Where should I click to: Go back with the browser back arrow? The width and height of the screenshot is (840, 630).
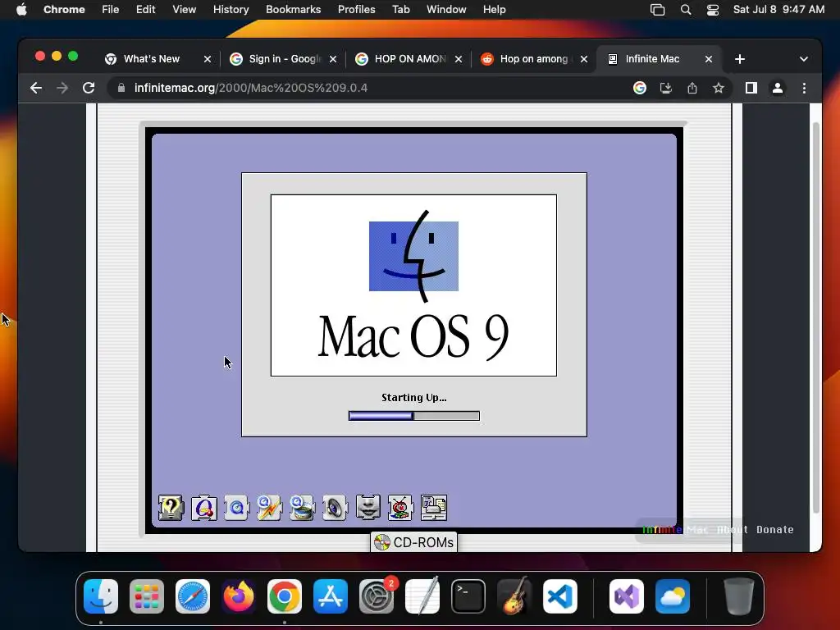36,88
